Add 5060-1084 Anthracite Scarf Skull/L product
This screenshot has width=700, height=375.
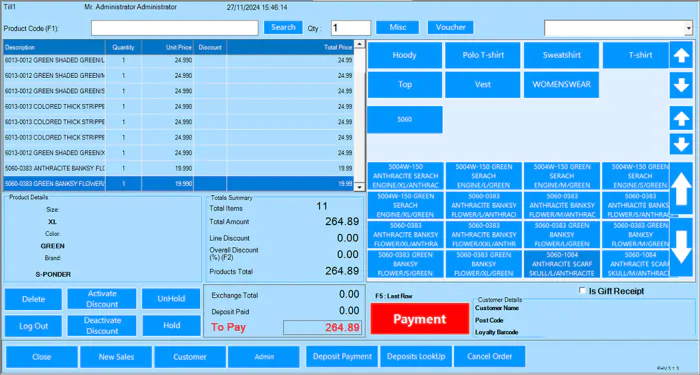(x=562, y=264)
